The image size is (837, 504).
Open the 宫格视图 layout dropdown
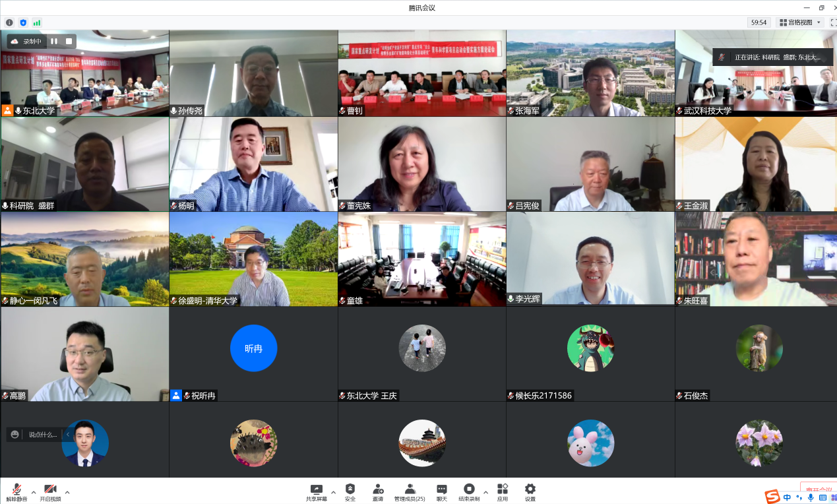801,22
